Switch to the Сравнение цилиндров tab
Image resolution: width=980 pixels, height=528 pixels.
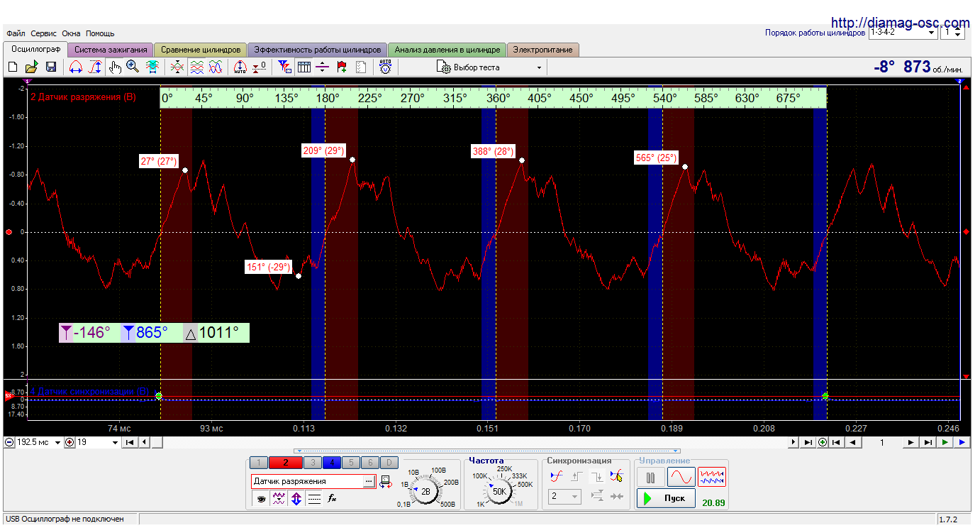(201, 50)
